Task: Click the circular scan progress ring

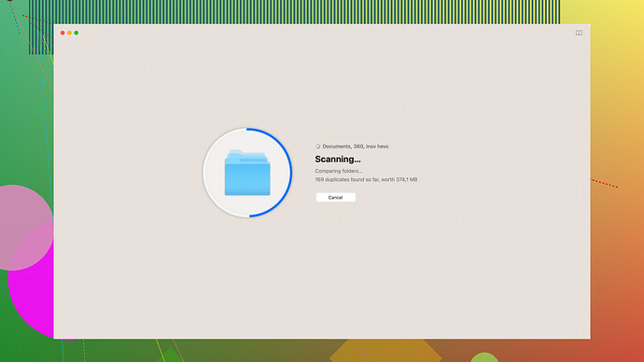Action: point(247,173)
